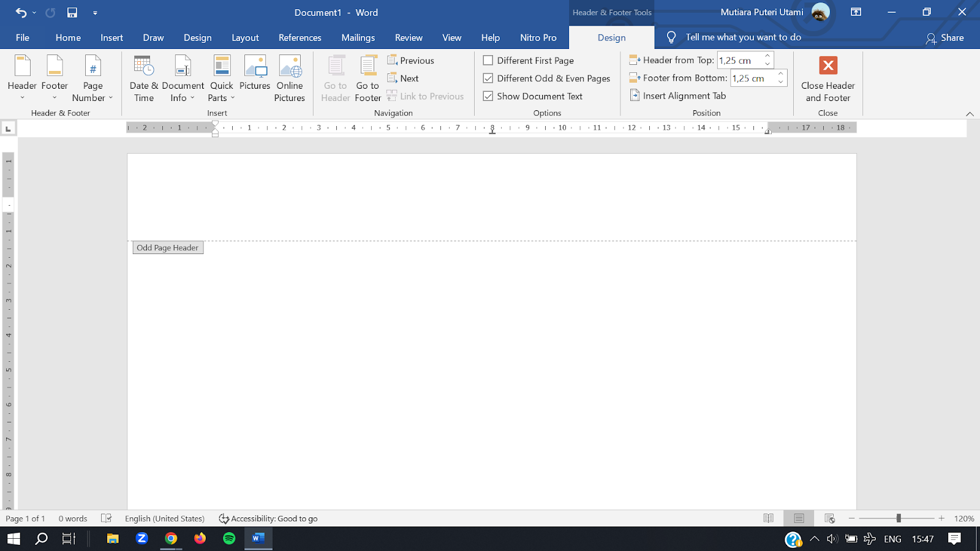Viewport: 980px width, 551px height.
Task: Open the Undo history dropdown arrow
Action: tap(34, 13)
